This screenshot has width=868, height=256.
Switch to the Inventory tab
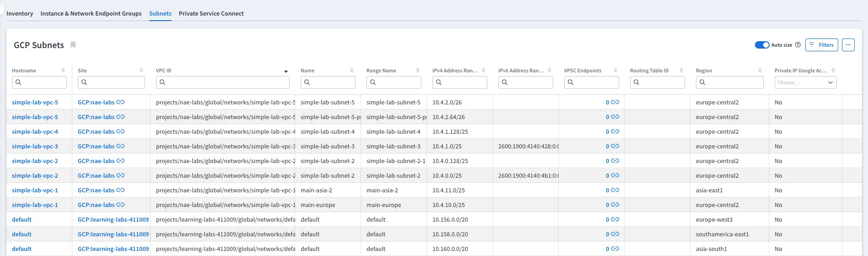[20, 14]
